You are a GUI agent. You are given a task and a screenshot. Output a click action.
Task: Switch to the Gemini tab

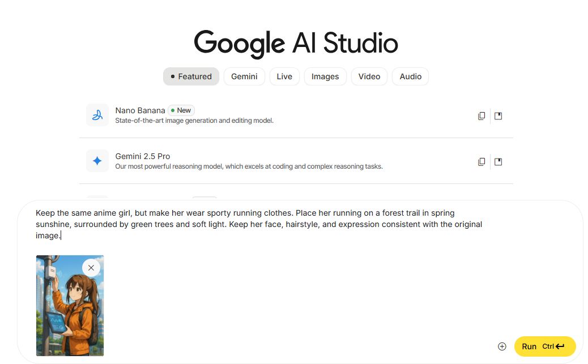tap(244, 76)
